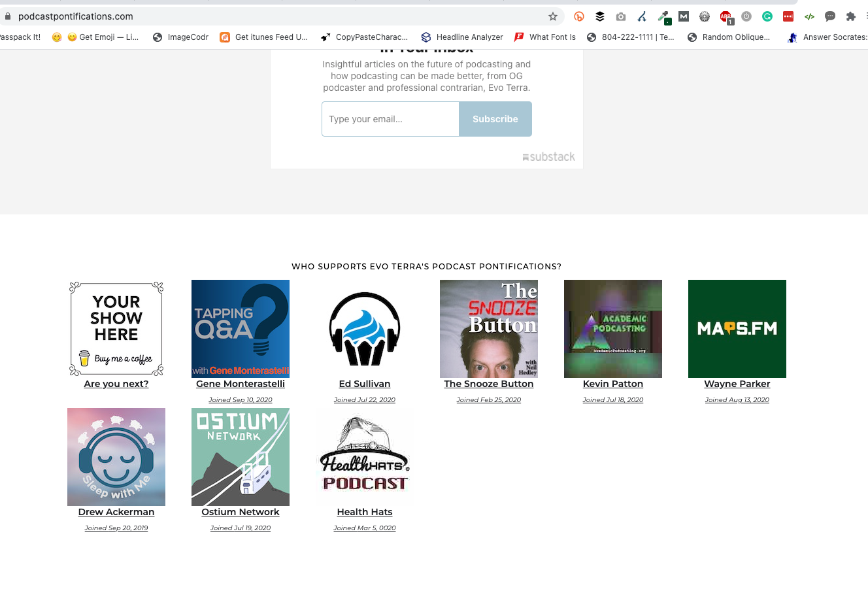868x591 pixels.
Task: Click the Health Hats Podcast logo
Action: point(365,457)
